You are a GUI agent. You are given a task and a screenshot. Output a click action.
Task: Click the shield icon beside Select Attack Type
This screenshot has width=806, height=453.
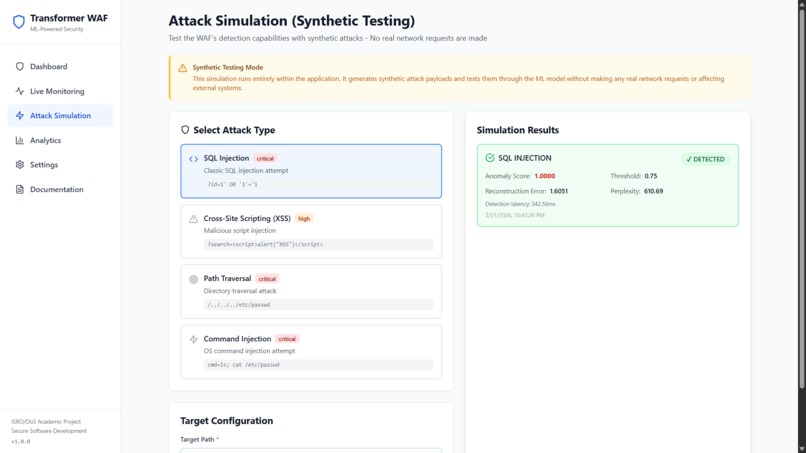185,130
